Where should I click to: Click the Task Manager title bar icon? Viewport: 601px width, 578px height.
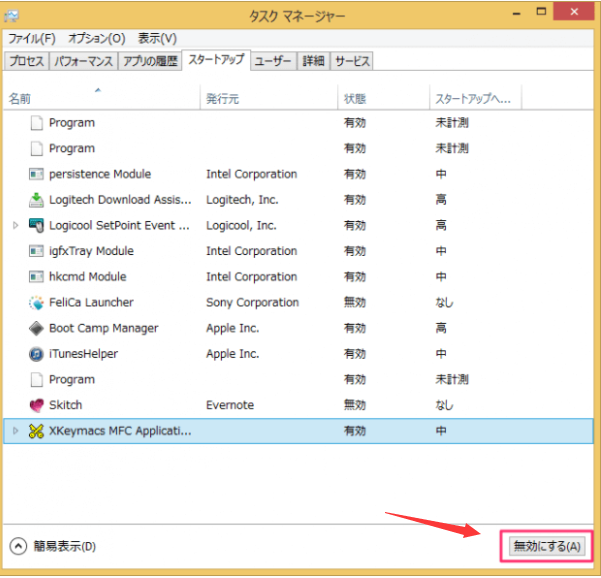point(11,16)
